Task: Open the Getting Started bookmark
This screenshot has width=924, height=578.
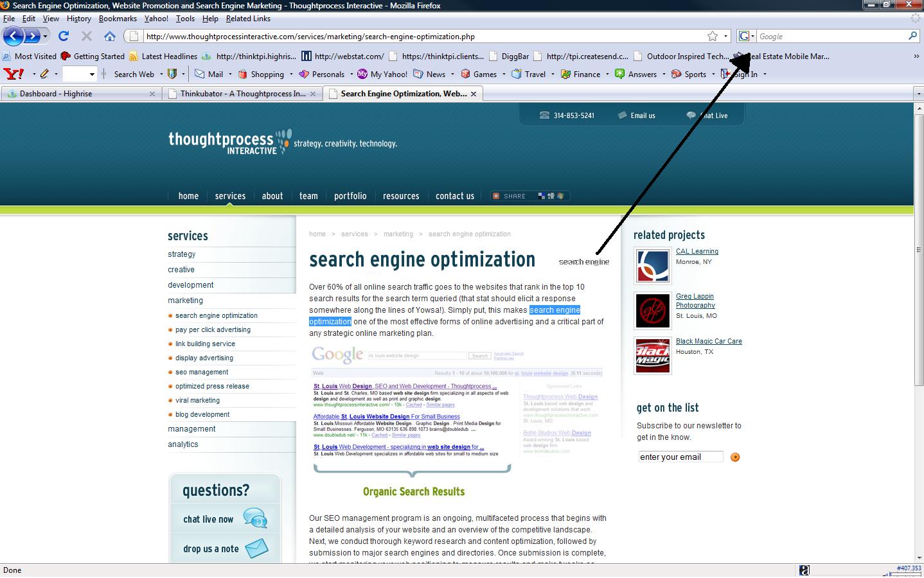Action: click(93, 57)
